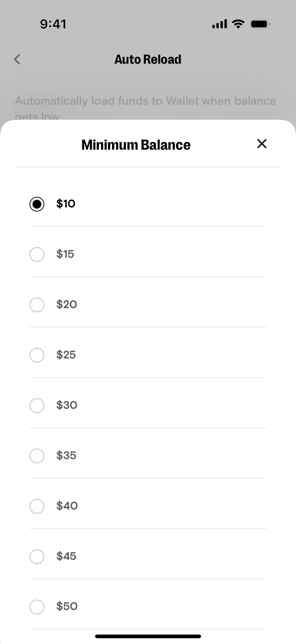Tap the $20 amount label
The image size is (296, 644).
pyautogui.click(x=66, y=305)
